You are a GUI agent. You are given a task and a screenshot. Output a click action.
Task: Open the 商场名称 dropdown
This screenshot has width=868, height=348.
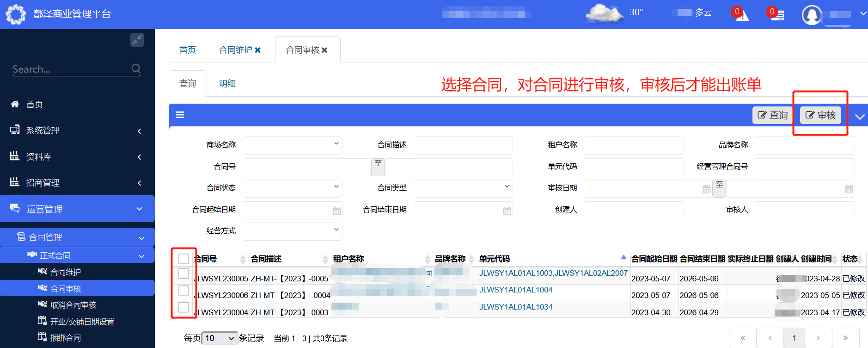(292, 145)
